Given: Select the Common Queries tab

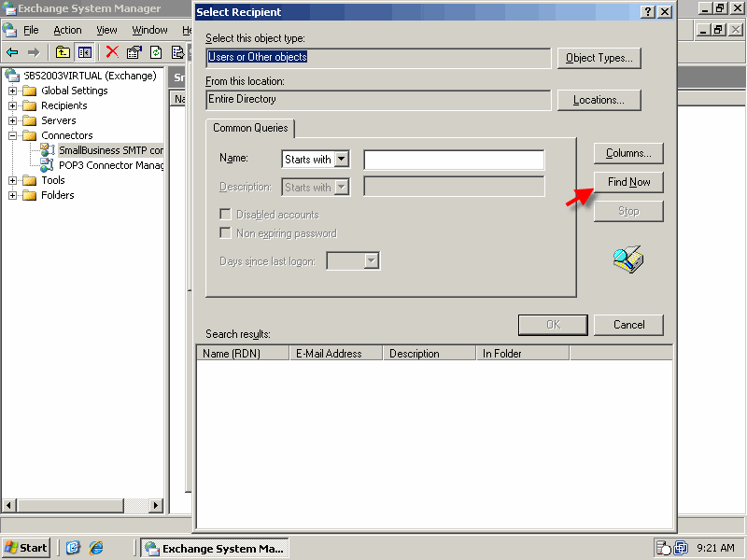Looking at the screenshot, I should [250, 128].
